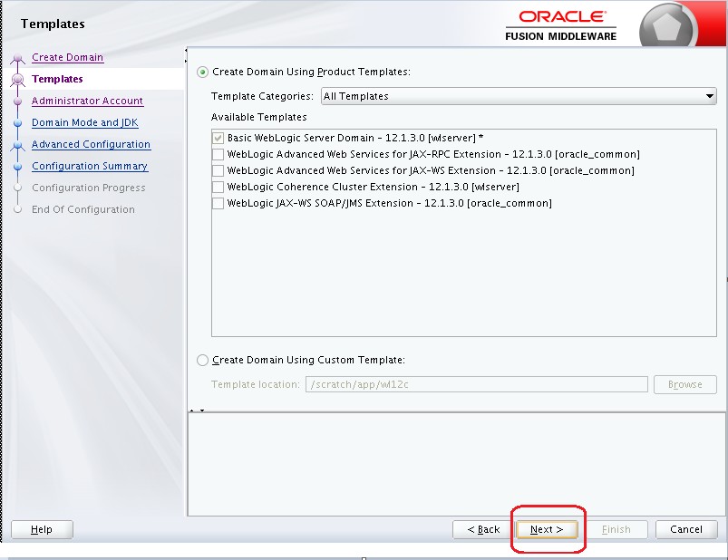Open Advanced Configuration step link

[91, 144]
